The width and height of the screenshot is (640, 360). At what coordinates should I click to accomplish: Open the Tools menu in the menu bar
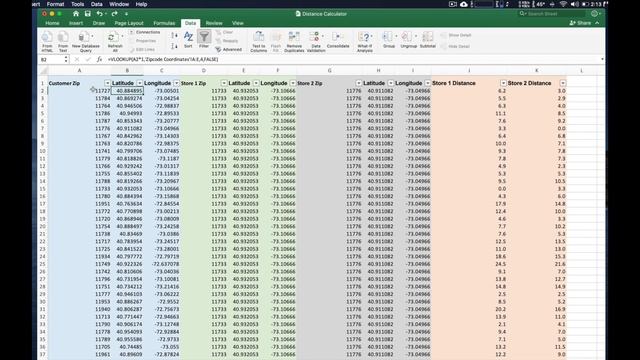coord(77,4)
